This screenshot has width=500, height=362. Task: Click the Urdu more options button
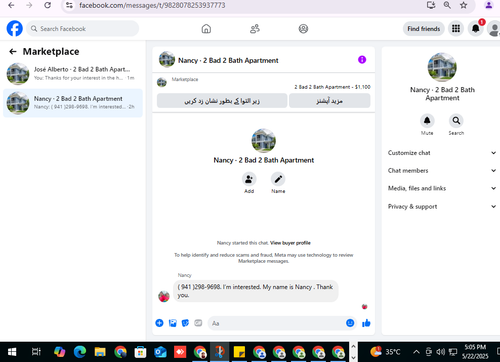tap(329, 101)
